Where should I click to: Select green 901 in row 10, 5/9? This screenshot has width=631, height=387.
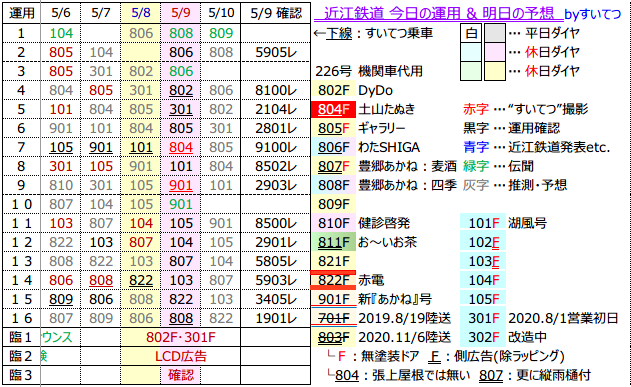pyautogui.click(x=181, y=204)
